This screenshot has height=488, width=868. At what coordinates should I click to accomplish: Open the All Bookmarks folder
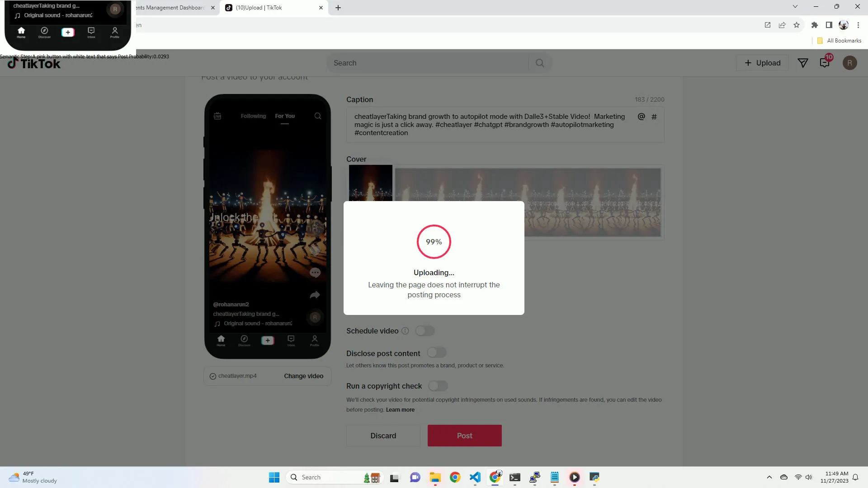point(840,41)
